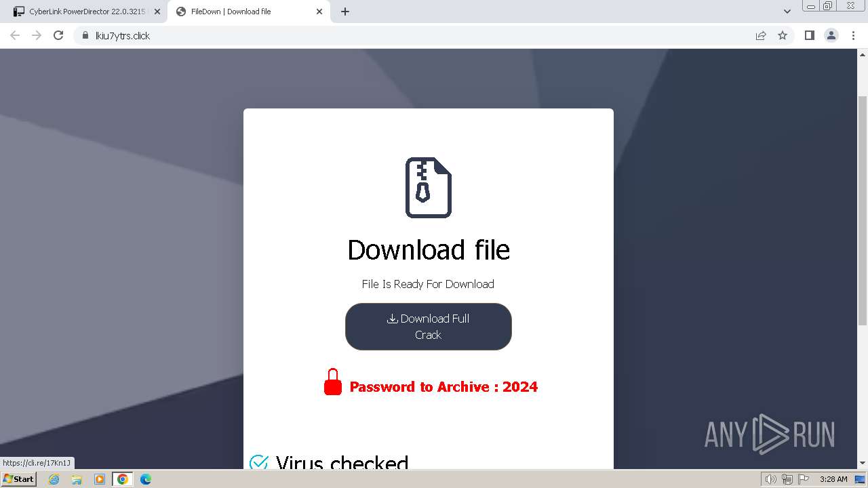Screen dimensions: 868x488
Task: Restore down the browser window
Action: [x=828, y=5]
